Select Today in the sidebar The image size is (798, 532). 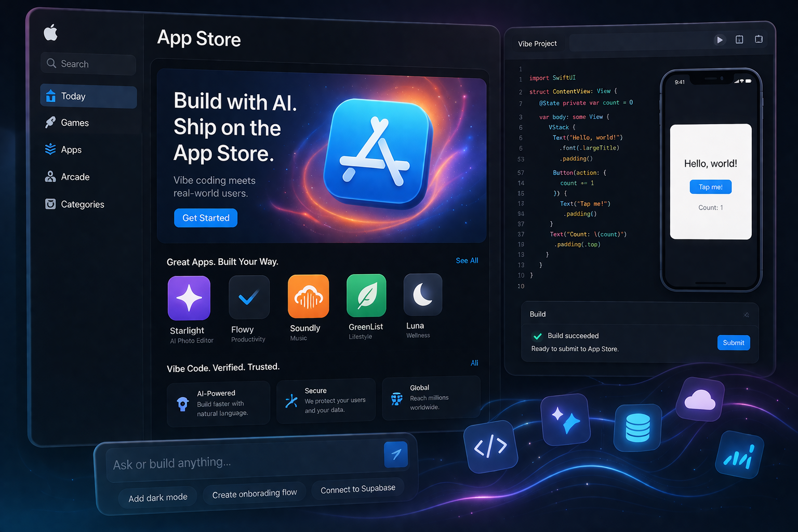pyautogui.click(x=88, y=97)
